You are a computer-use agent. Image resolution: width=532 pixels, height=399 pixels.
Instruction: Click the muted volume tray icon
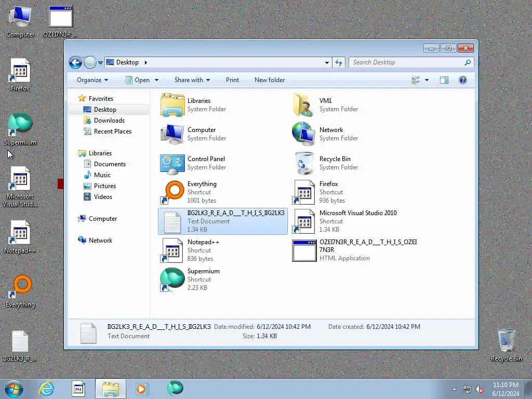click(x=480, y=390)
